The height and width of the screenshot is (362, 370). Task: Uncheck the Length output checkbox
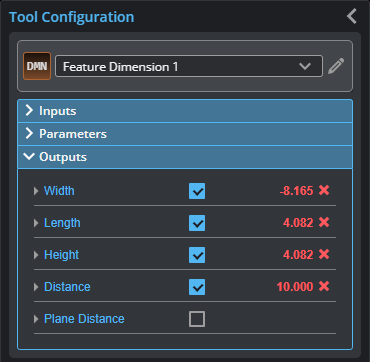pyautogui.click(x=197, y=223)
